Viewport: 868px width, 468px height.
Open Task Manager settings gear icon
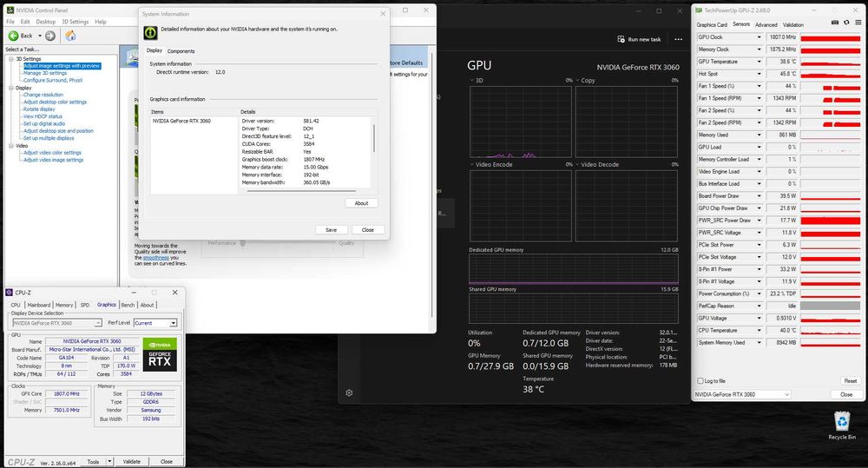(349, 392)
